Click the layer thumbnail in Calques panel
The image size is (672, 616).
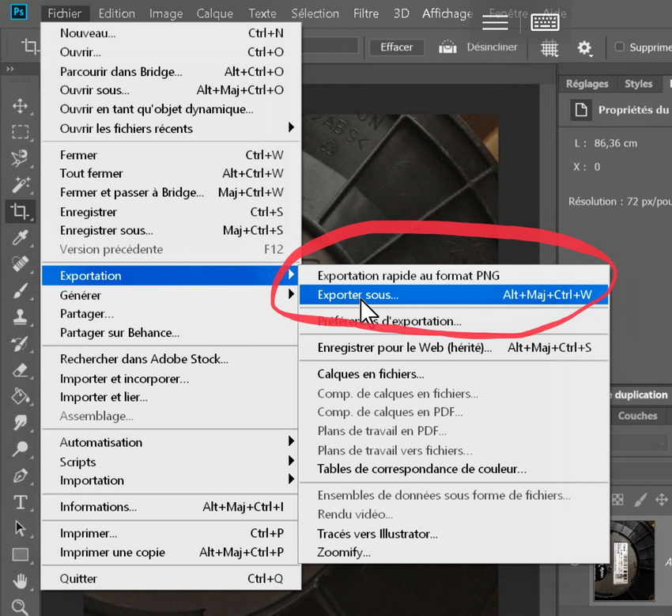(x=625, y=561)
